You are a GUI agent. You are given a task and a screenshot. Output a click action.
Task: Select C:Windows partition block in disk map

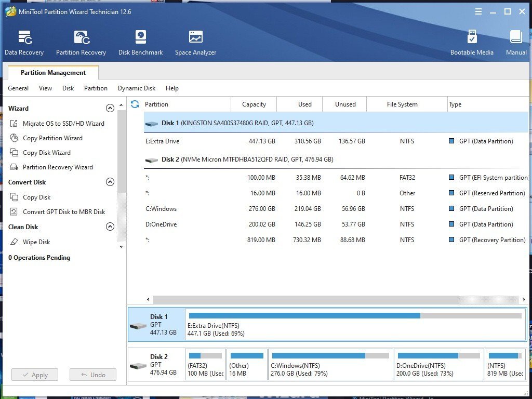[329, 364]
